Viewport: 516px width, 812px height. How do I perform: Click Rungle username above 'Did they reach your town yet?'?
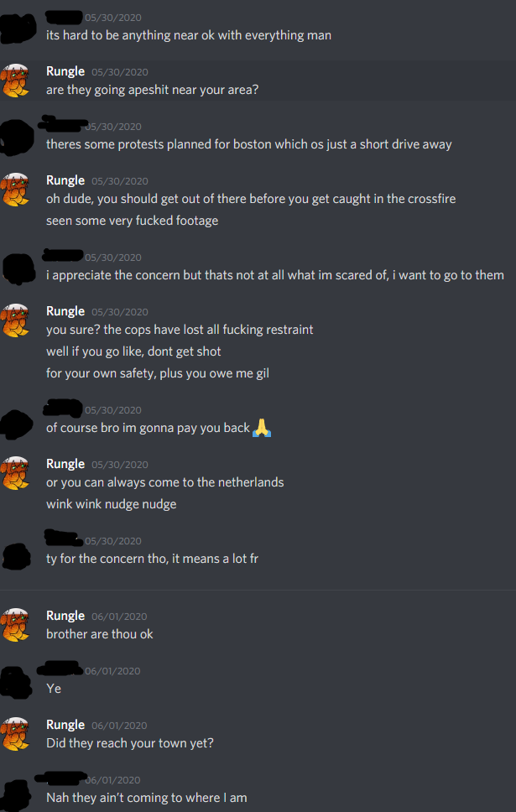(x=65, y=725)
